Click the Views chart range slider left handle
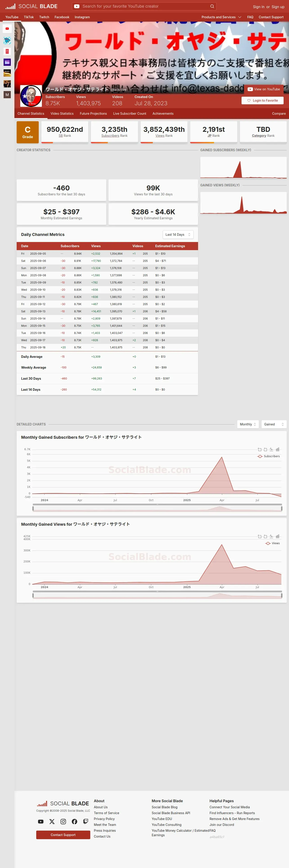 (33, 595)
